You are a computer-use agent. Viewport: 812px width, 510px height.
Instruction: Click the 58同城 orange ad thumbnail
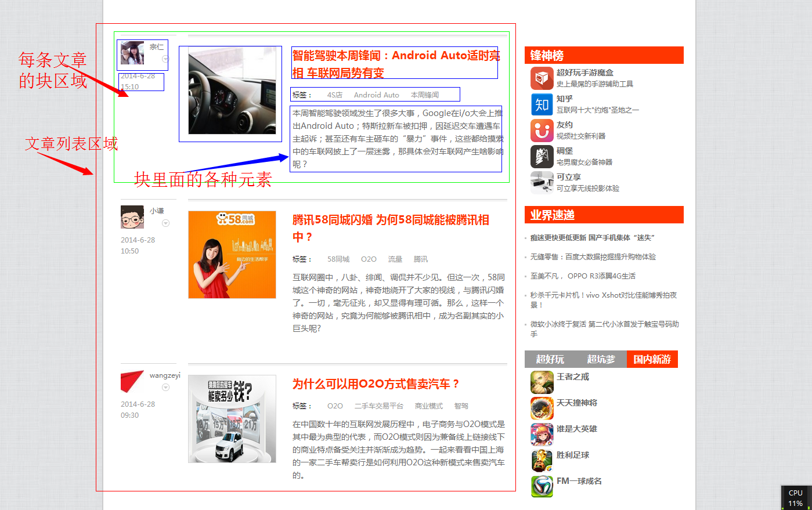pos(232,255)
